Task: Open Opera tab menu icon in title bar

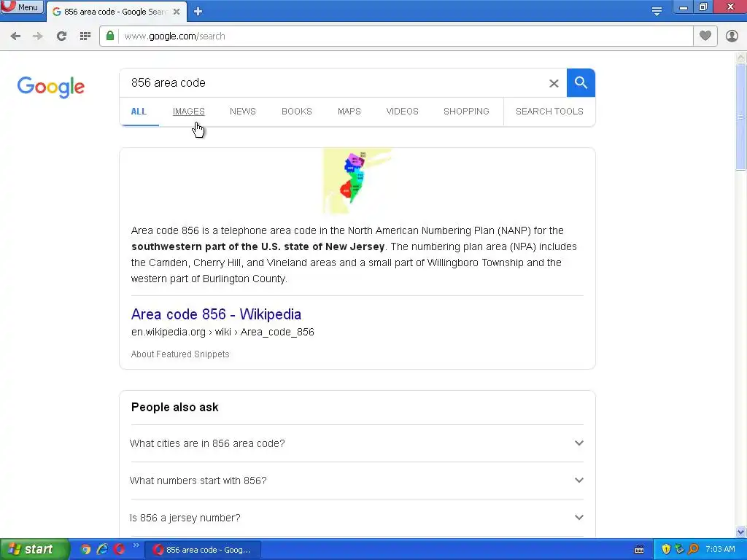Action: pos(657,11)
